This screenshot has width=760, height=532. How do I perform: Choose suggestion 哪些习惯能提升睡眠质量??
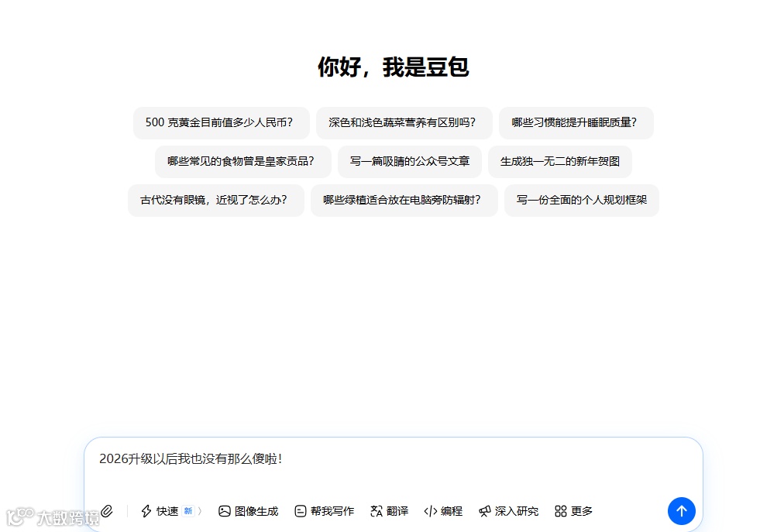click(576, 122)
